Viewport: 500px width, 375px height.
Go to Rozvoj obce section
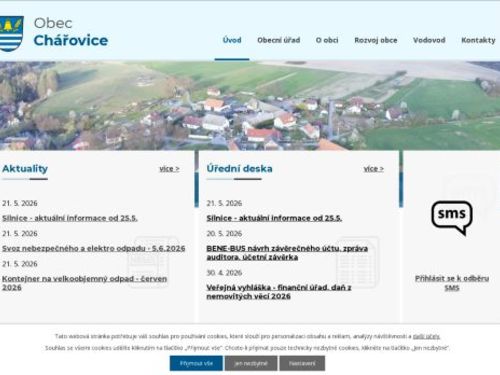coord(376,40)
